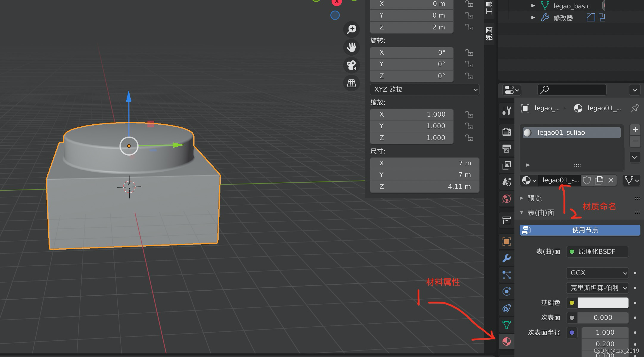Toggle lock for X rotation

[469, 53]
